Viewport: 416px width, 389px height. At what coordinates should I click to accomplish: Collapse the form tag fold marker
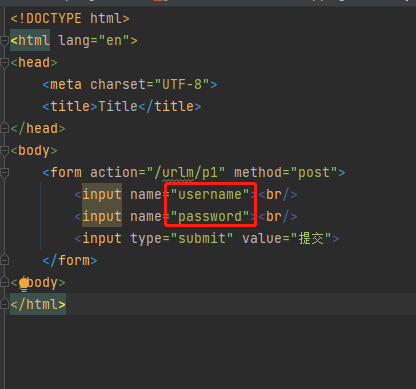click(4, 173)
